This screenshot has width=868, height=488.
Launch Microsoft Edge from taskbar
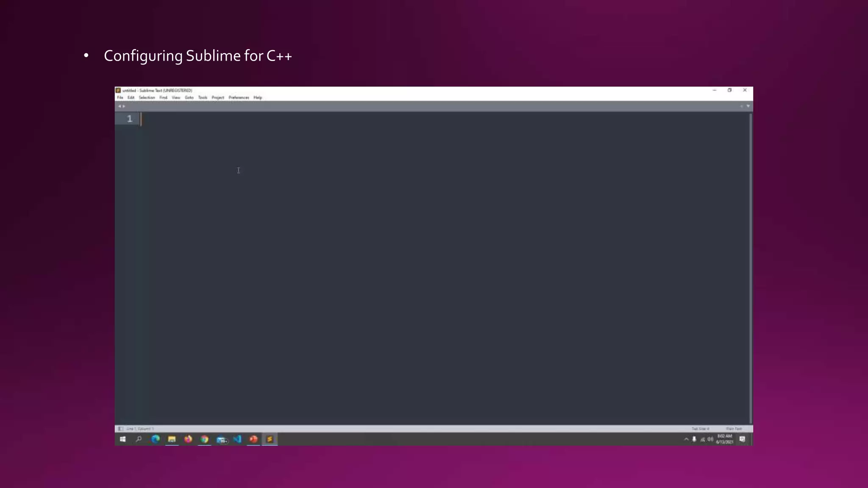point(156,439)
